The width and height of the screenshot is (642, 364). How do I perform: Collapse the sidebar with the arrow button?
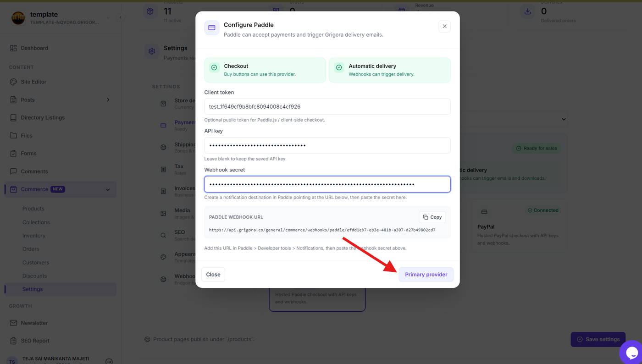coord(121,17)
